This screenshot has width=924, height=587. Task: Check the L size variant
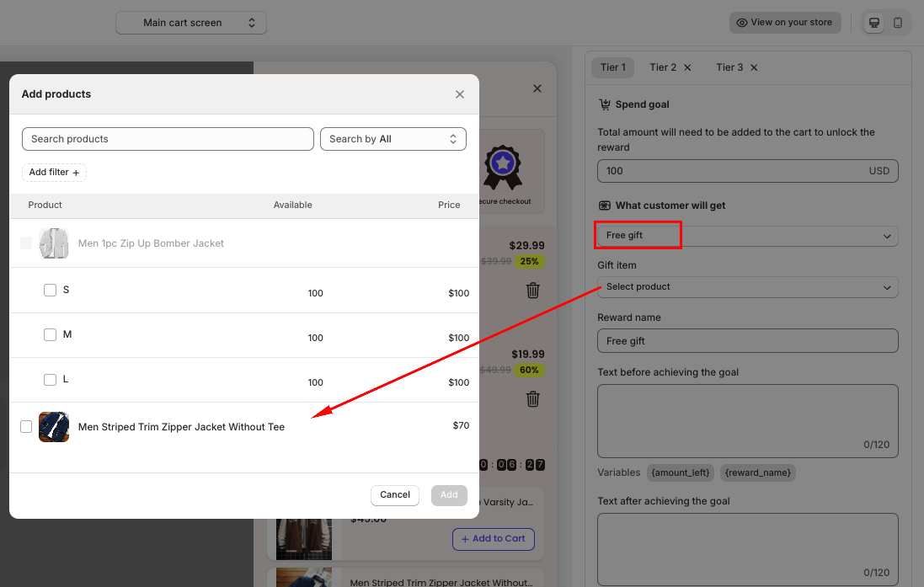[x=50, y=380]
